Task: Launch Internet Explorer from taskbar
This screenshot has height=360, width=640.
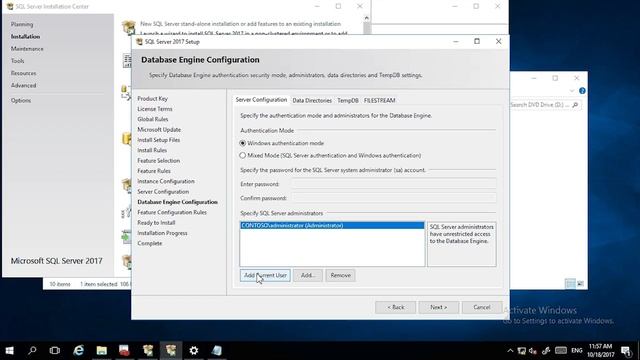Action: [x=78, y=350]
